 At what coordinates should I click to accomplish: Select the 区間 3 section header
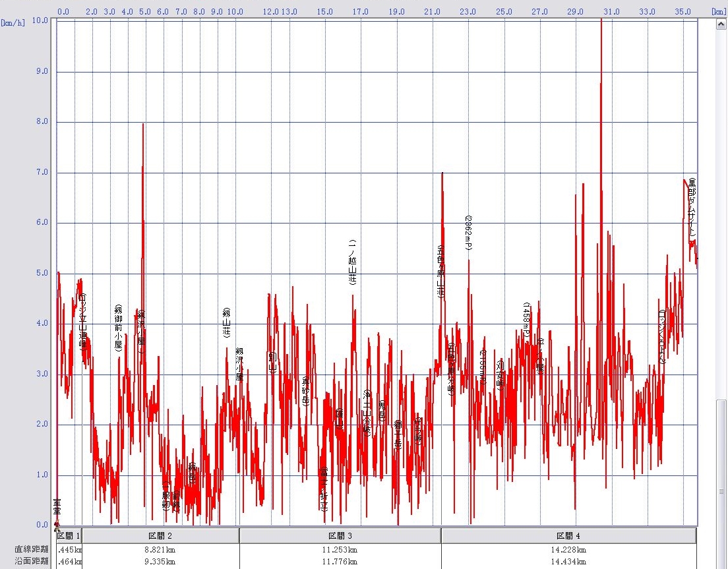[x=340, y=536]
